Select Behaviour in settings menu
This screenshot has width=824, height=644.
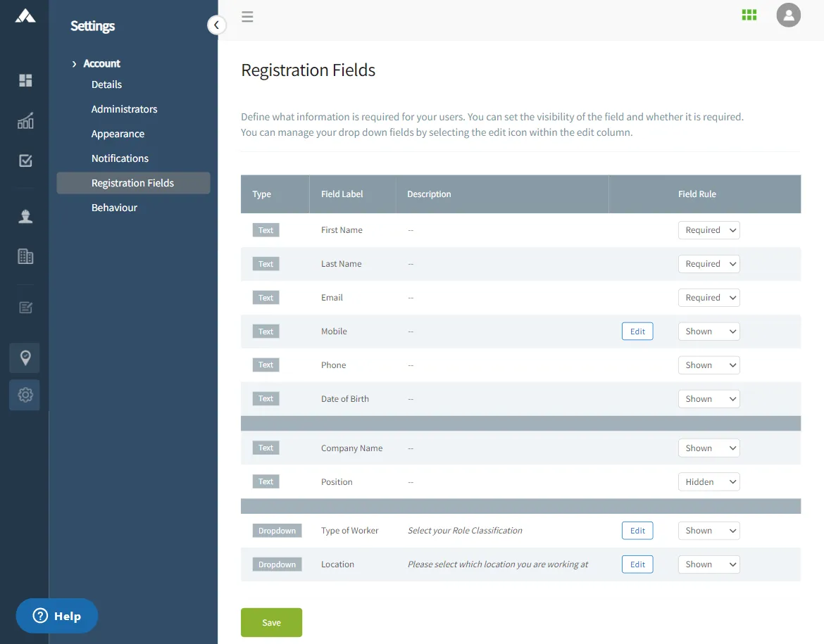pos(114,208)
